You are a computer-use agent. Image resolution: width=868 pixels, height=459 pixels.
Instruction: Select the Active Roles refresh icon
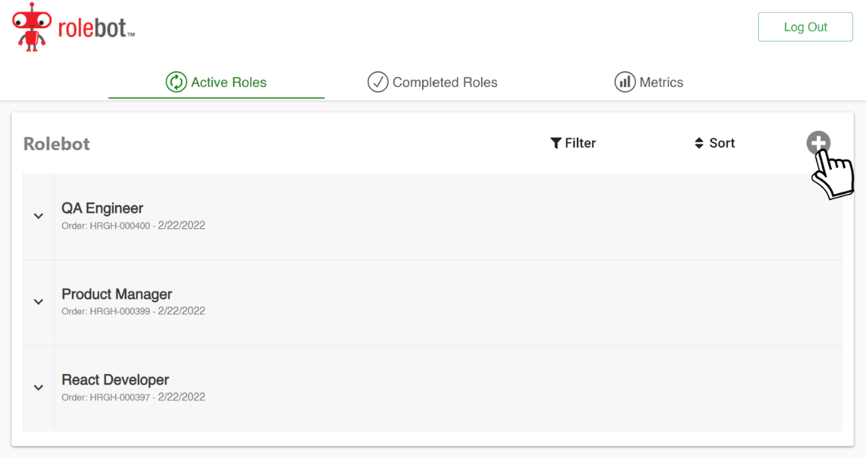[x=175, y=82]
